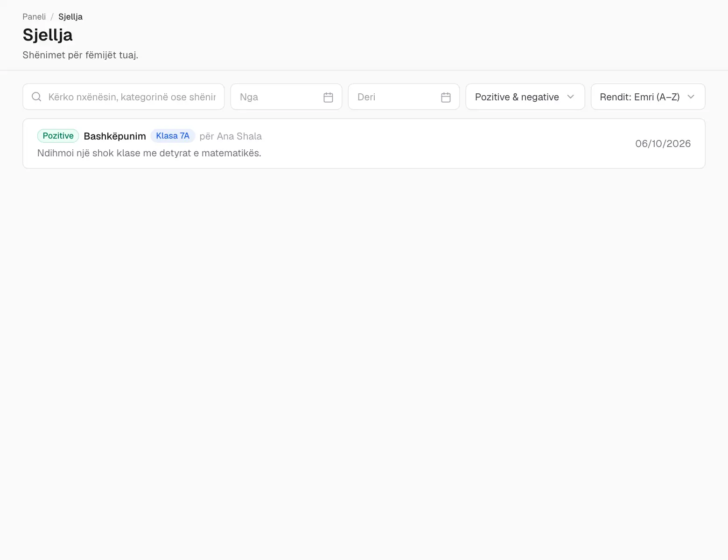Go to Paneli breadcrumb link
Image resolution: width=728 pixels, height=560 pixels.
click(x=34, y=17)
